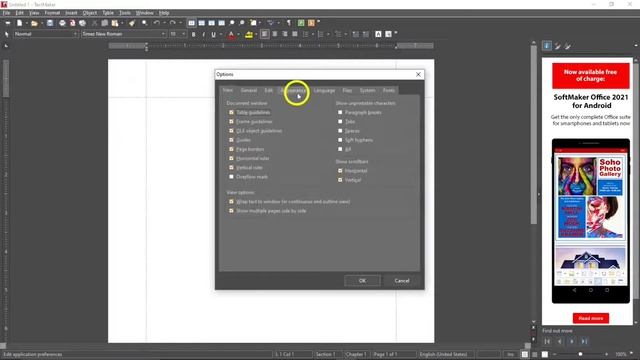The image size is (640, 360).
Task: Enable Overflow mark checkbox
Action: point(231,177)
